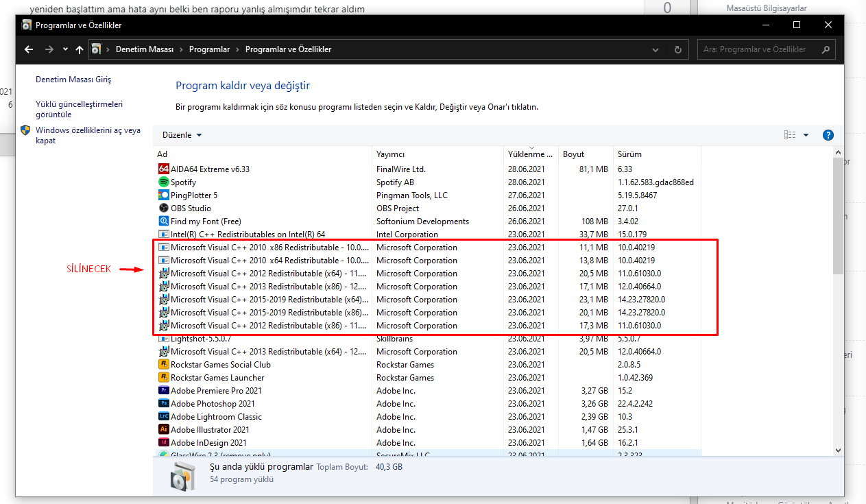Click the OBS Studio icon
The width and height of the screenshot is (866, 504).
coord(164,208)
